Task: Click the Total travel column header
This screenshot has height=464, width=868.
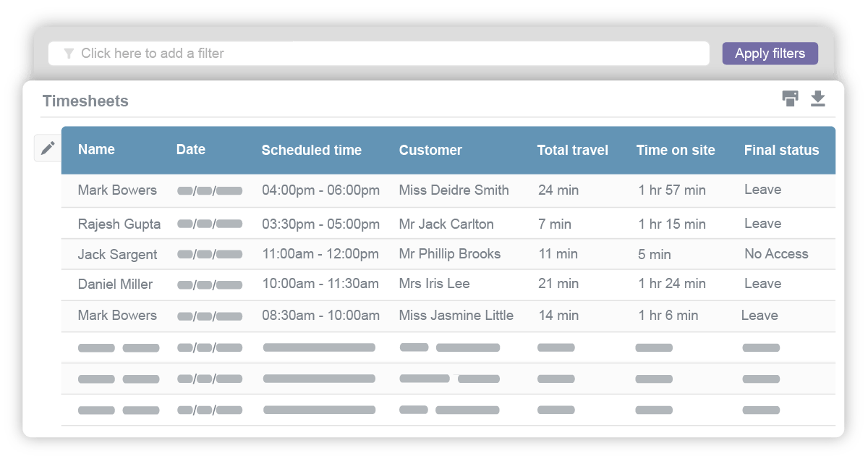Action: coord(572,151)
